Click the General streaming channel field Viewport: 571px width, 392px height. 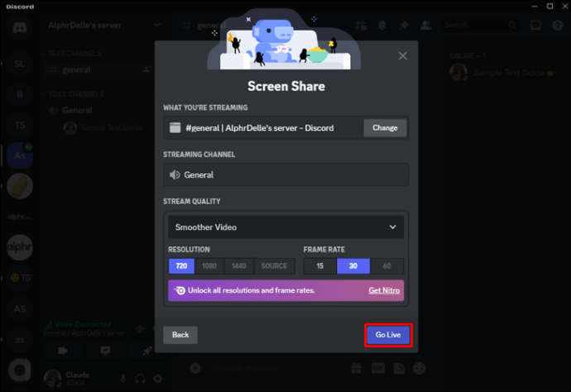click(285, 174)
